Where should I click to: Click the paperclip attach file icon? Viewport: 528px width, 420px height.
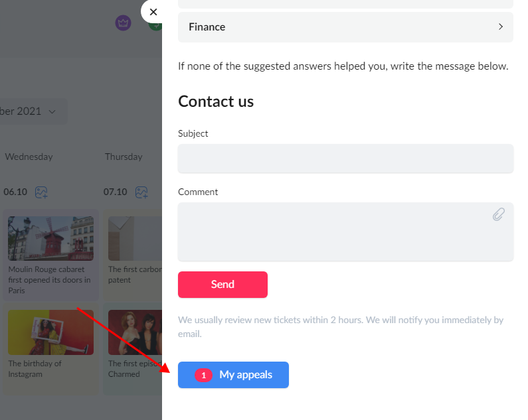click(499, 214)
